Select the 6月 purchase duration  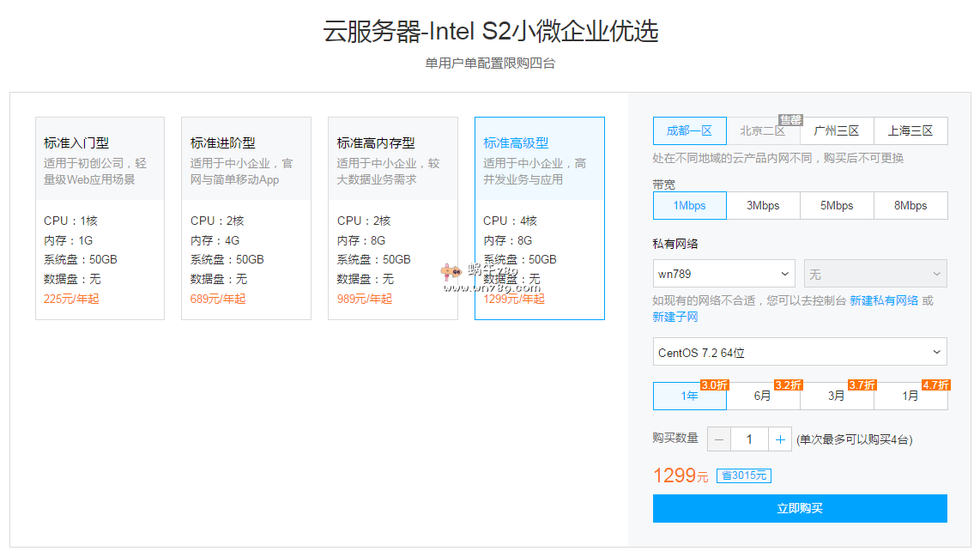763,397
